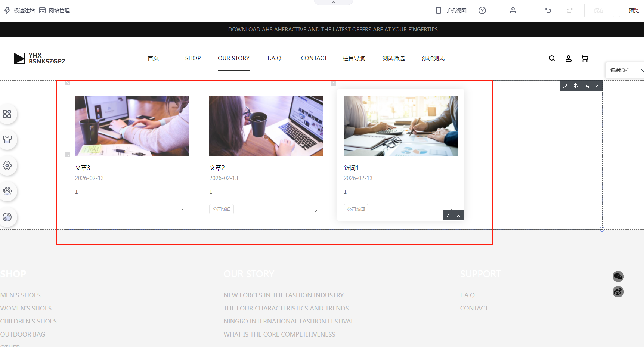Image resolution: width=644 pixels, height=347 pixels.
Task: Open the footer F.A.Q link under SUPPORT
Action: [467, 295]
